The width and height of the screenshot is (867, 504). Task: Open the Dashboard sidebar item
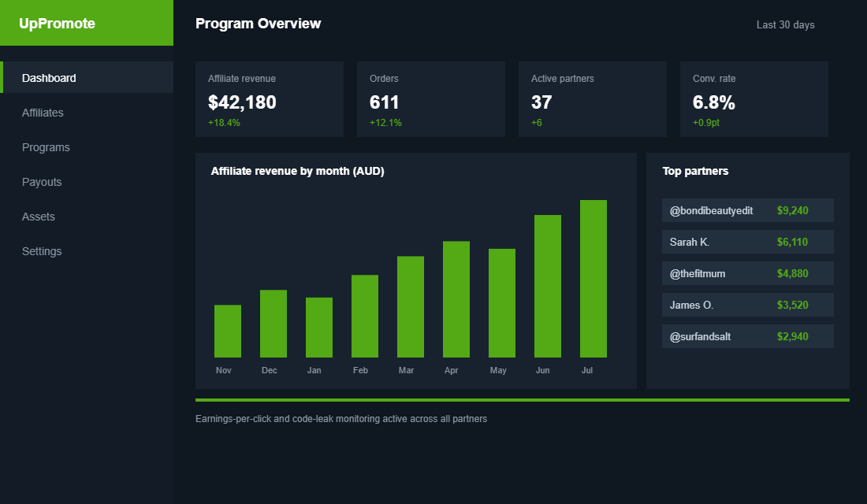(x=87, y=77)
